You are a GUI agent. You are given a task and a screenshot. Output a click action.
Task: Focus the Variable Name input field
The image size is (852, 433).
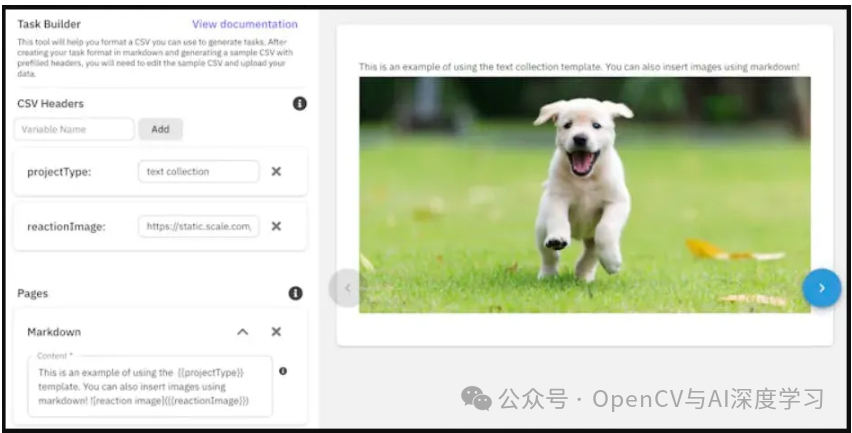point(74,129)
